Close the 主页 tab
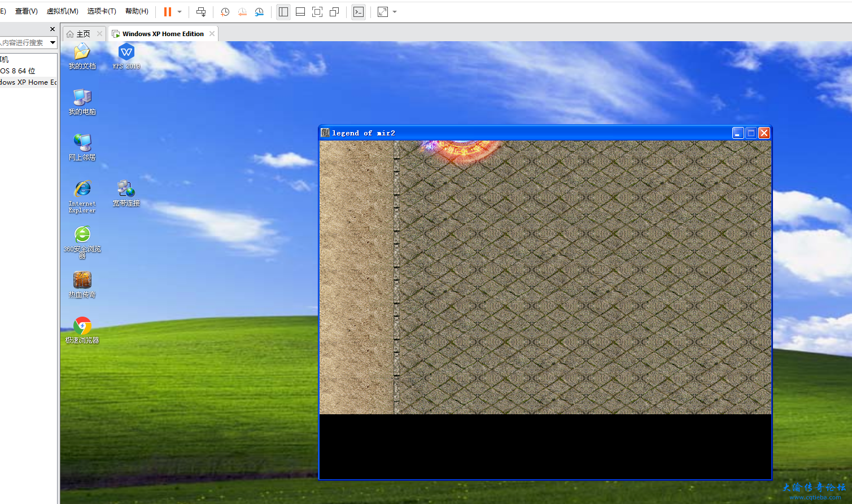This screenshot has width=852, height=504. point(99,34)
